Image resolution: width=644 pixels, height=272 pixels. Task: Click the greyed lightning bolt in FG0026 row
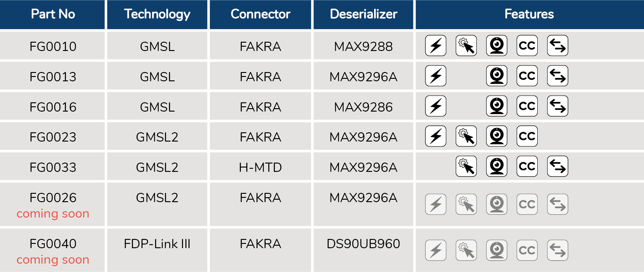436,204
